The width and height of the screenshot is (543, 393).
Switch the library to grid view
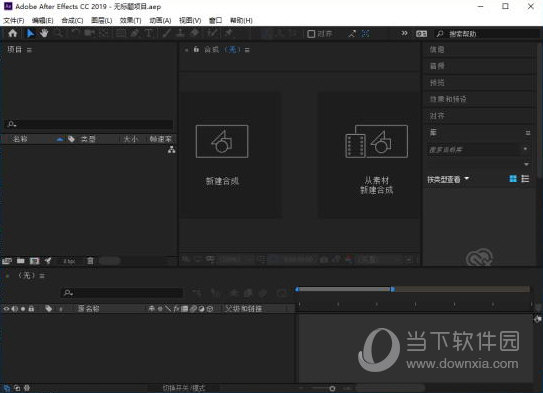(513, 179)
